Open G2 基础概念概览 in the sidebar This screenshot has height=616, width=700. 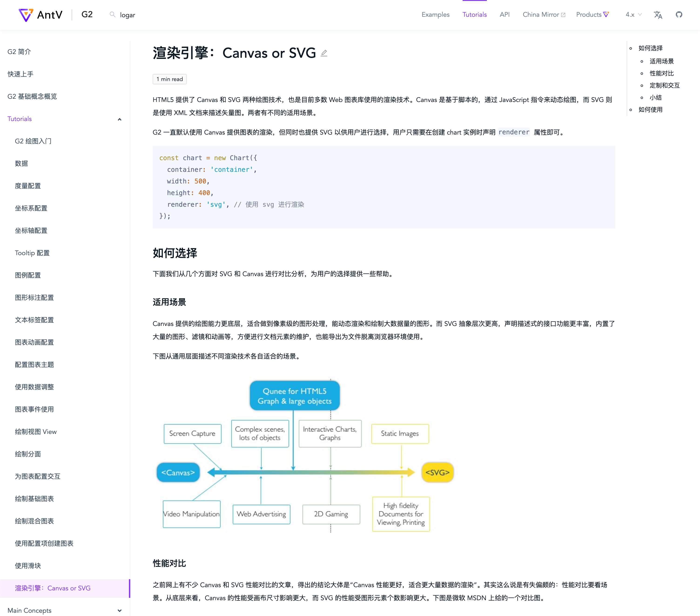32,96
